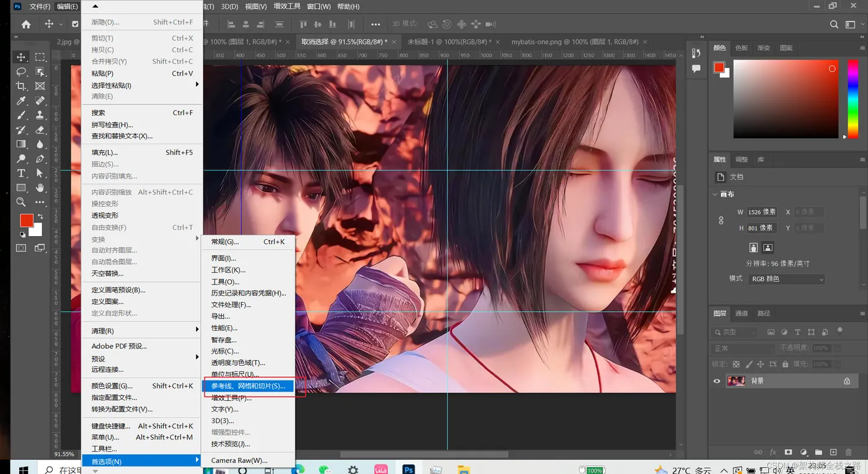
Task: Select the Dodge tool
Action: click(21, 159)
